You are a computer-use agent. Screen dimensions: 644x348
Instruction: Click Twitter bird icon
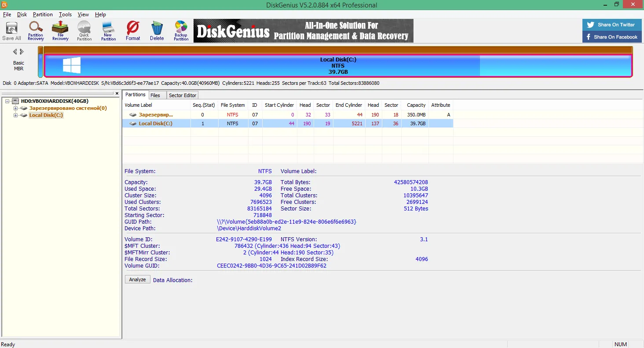(x=590, y=25)
